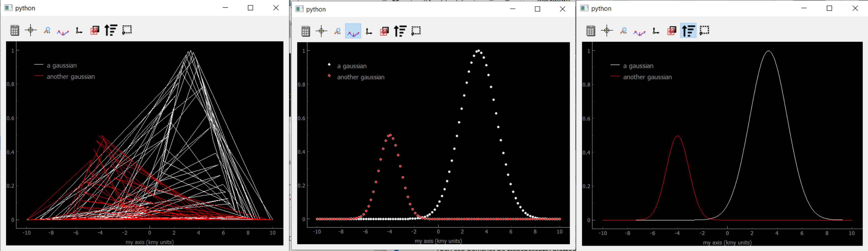868x251 pixels.
Task: Open function calculator in middle window
Action: [x=306, y=31]
